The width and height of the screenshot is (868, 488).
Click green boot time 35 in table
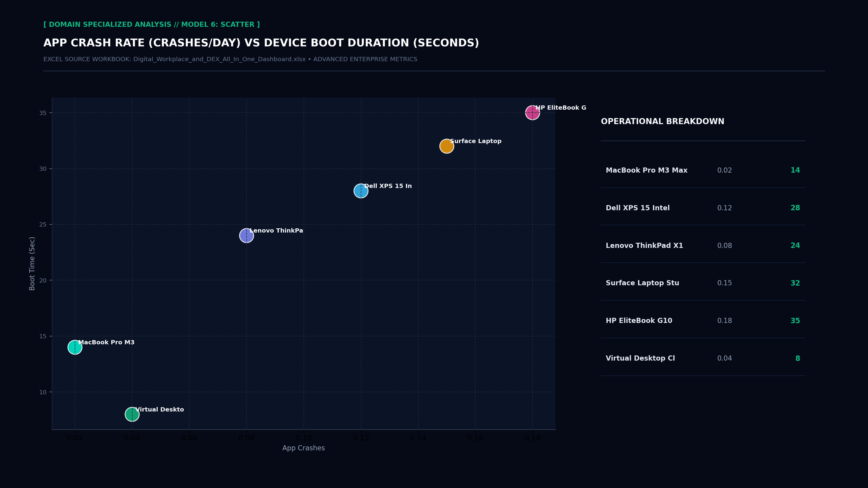coord(795,321)
